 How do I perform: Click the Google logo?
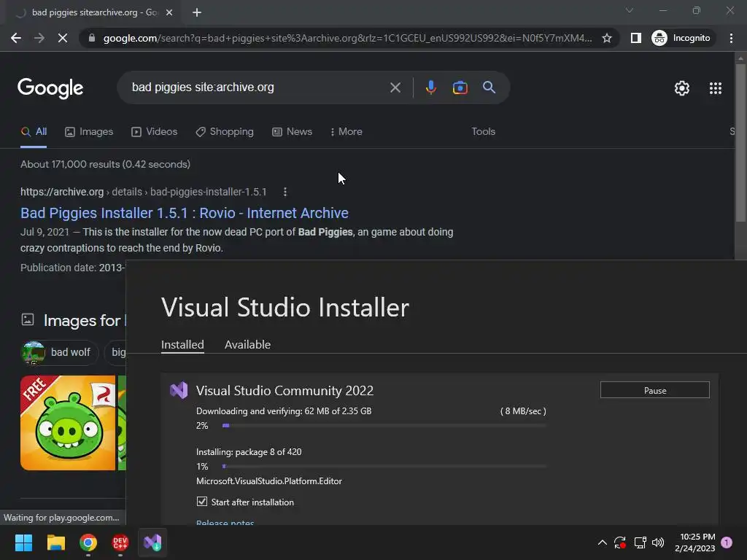(x=50, y=88)
